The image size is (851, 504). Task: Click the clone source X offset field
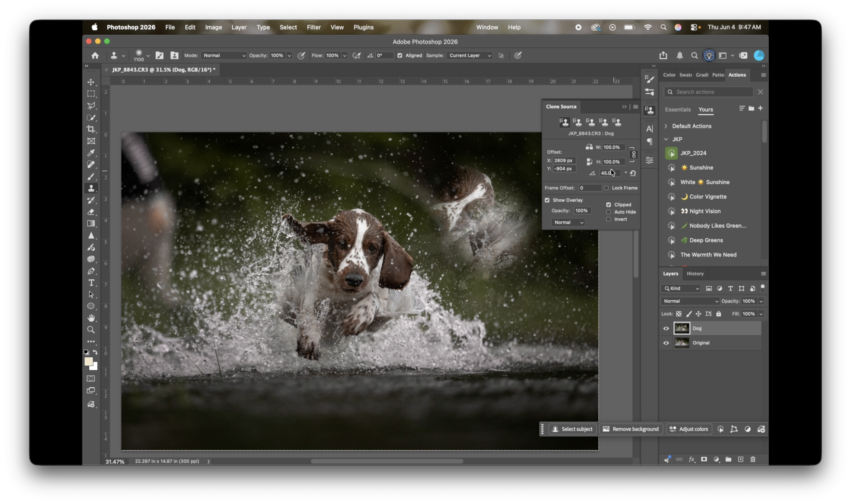pos(564,160)
